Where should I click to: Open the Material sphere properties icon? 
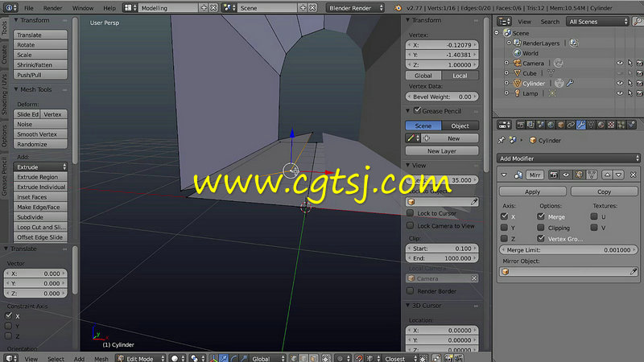point(601,125)
